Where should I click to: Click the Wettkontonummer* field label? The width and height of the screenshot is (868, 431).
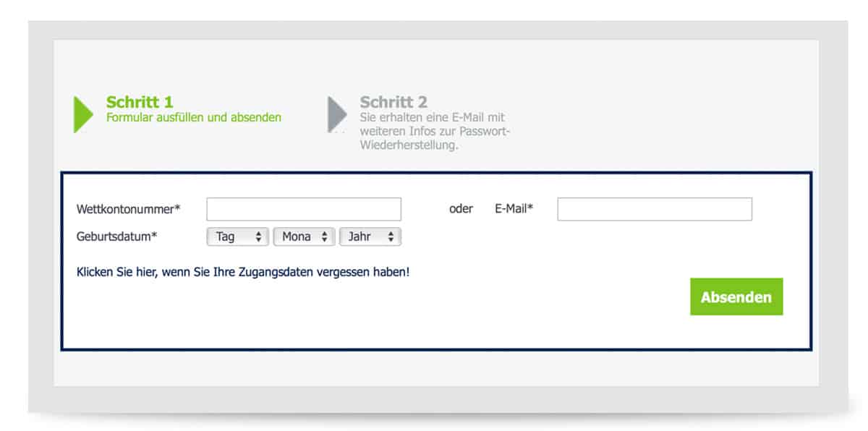coord(128,209)
